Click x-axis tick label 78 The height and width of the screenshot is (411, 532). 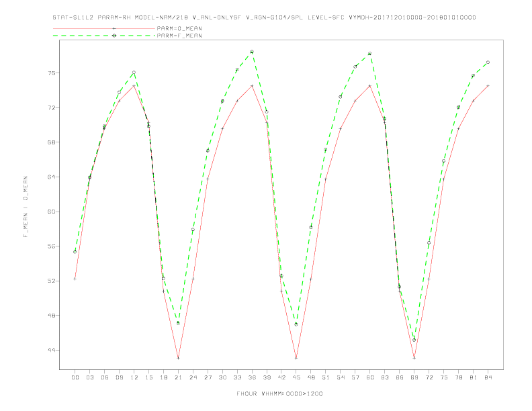(x=459, y=377)
